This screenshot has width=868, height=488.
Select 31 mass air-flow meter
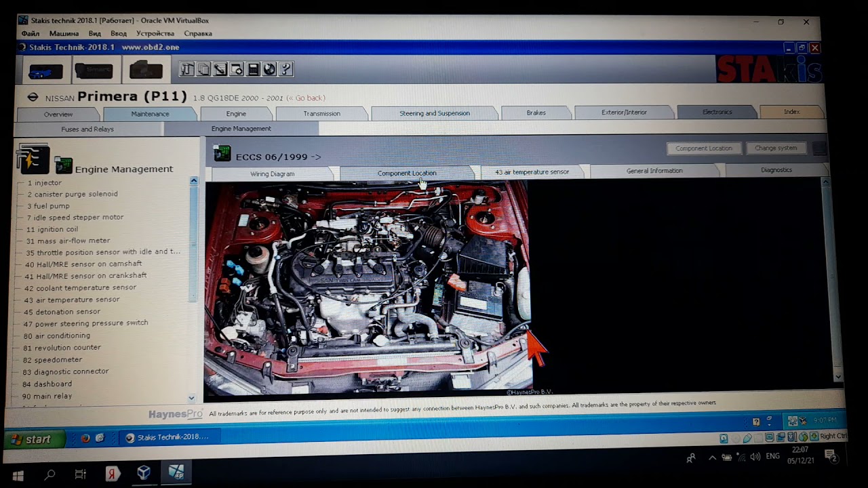click(68, 241)
